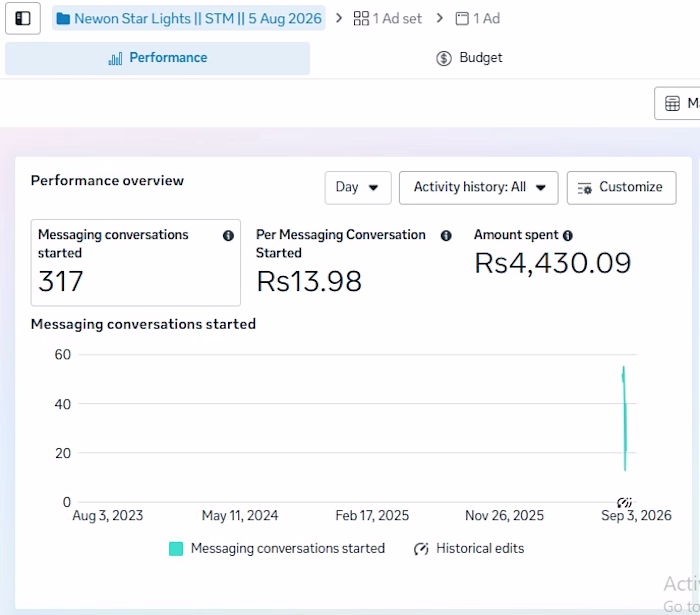700x615 pixels.
Task: Click the Messaging conversations started chart title
Action: coord(143,324)
